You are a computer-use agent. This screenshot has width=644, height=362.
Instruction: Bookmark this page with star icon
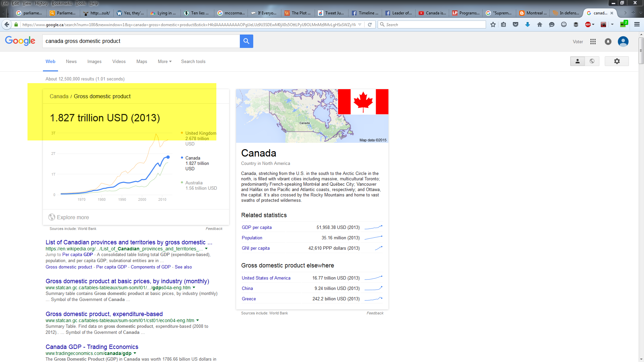[493, 24]
